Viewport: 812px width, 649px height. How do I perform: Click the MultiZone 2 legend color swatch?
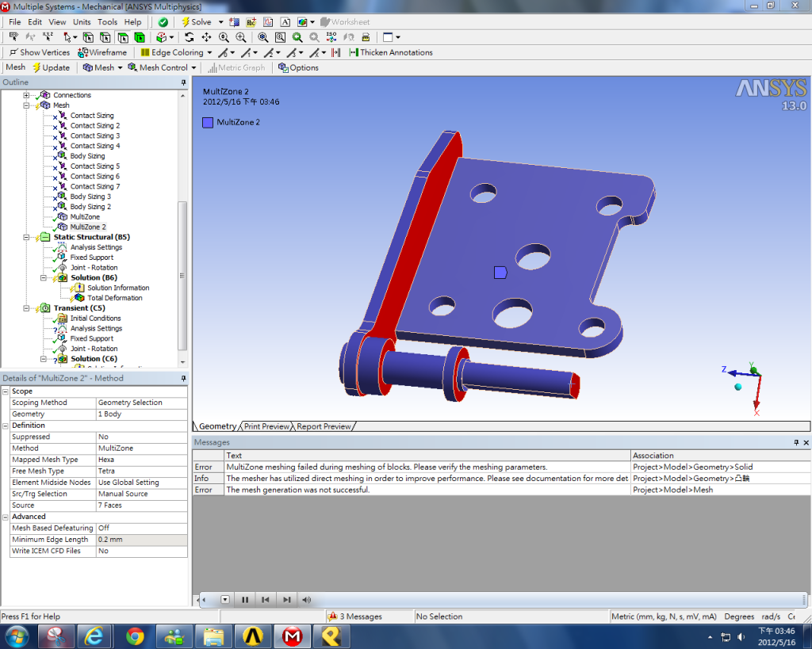208,122
